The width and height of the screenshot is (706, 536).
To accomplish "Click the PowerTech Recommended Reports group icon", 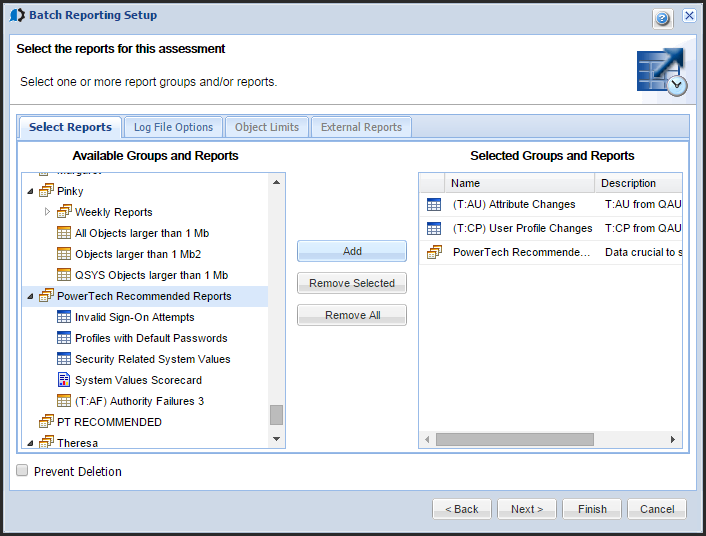I will point(46,296).
